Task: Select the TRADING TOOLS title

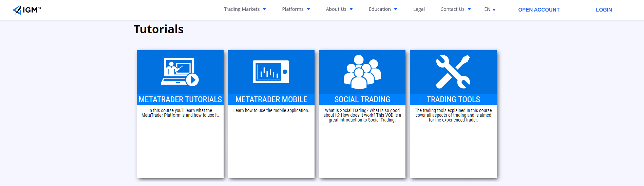Action: point(453,99)
